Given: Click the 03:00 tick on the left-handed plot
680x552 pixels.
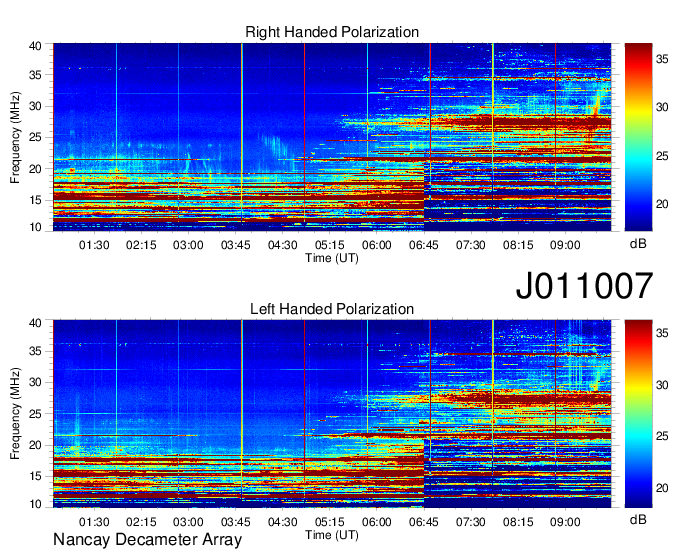Looking at the screenshot, I should point(188,522).
